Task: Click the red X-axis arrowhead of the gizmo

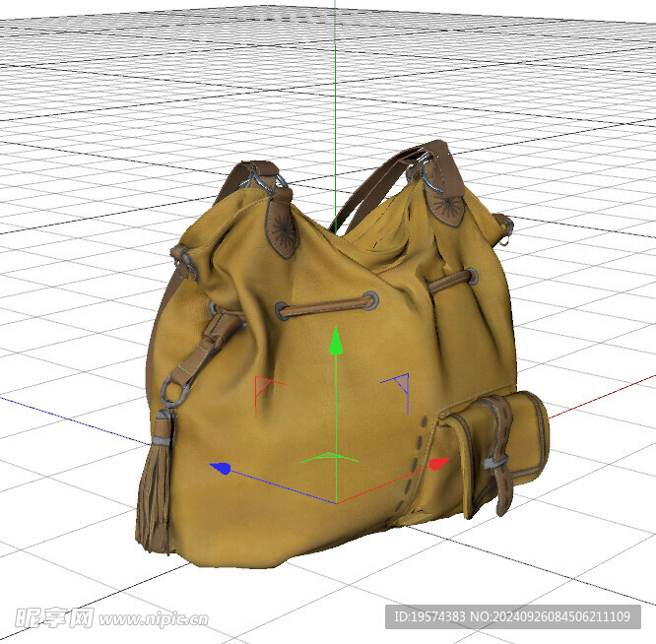Action: click(439, 464)
